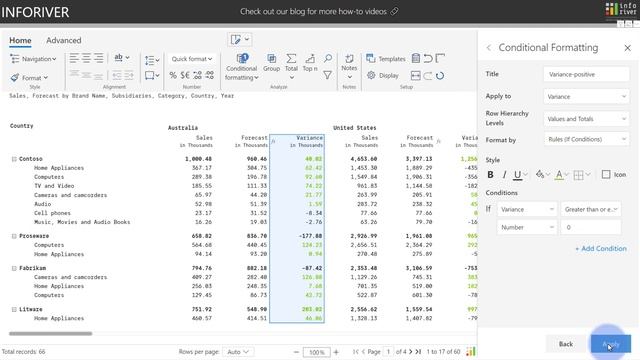
Task: Click + Add Condition link
Action: [601, 249]
